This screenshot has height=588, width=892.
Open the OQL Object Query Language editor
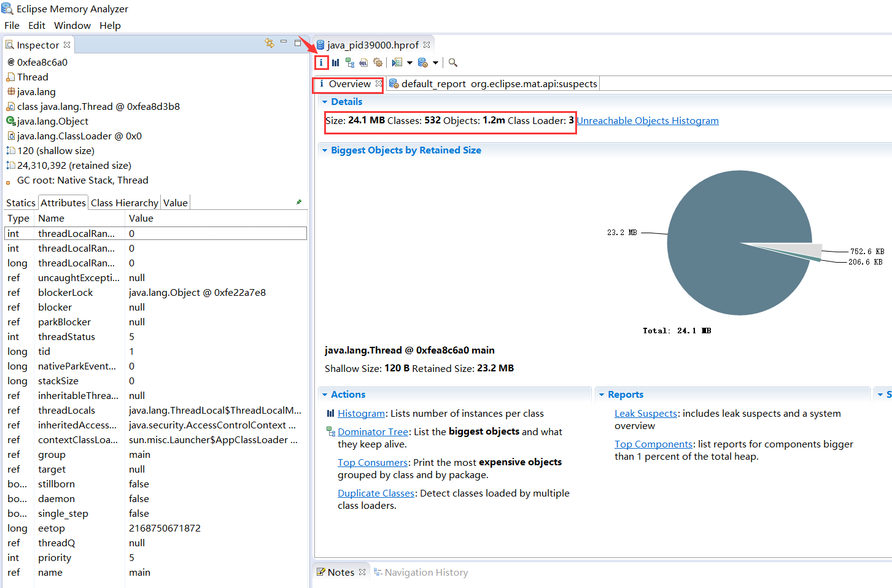364,63
